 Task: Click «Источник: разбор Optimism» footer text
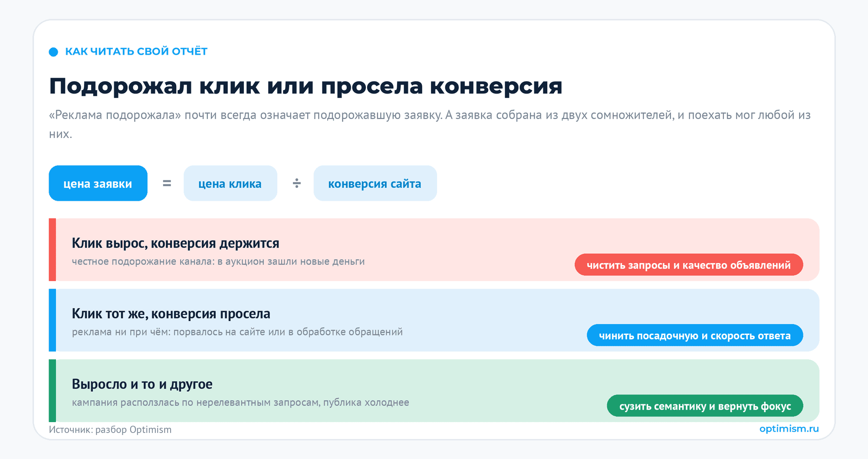(x=110, y=429)
